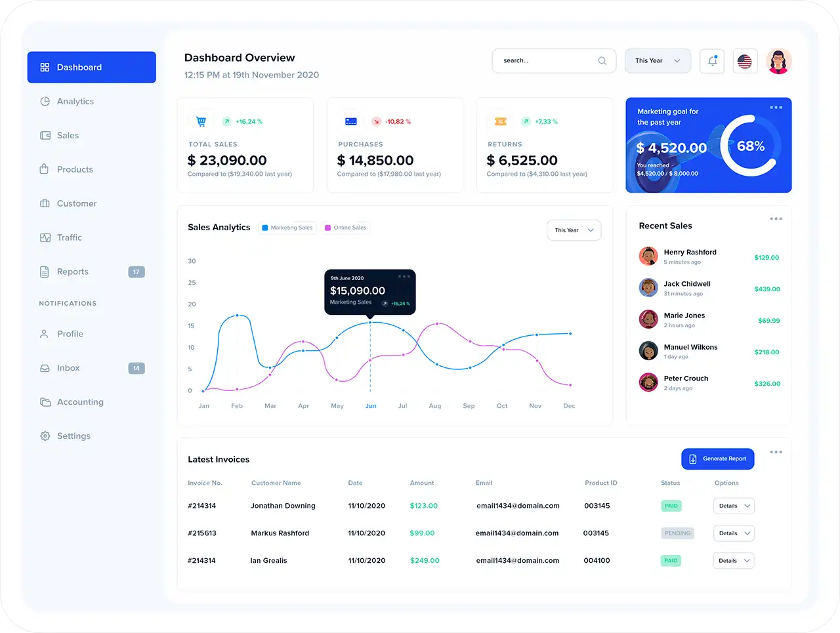Click the shopping cart icon on Total Sales card
Image resolution: width=840 pixels, height=633 pixels.
click(201, 121)
